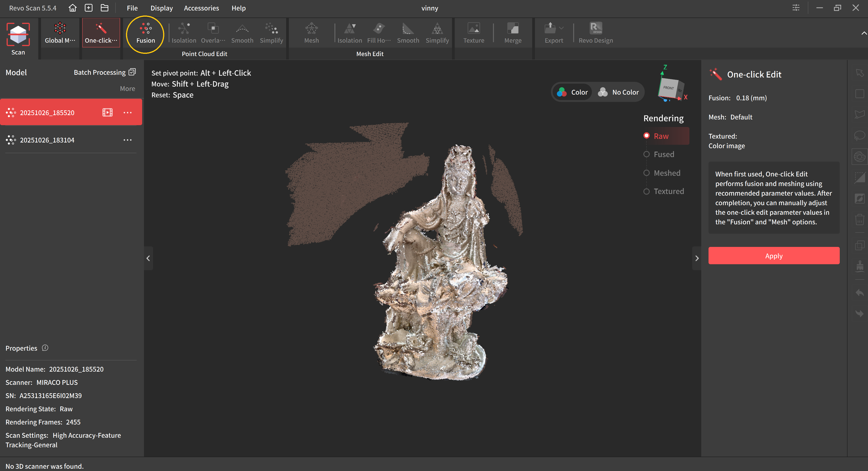
Task: Open the Accessories menu
Action: (201, 8)
